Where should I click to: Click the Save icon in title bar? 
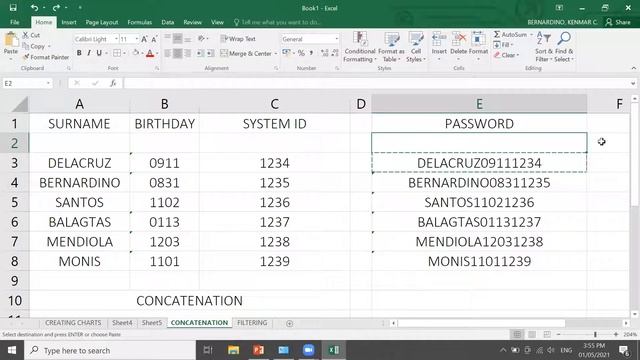pyautogui.click(x=13, y=8)
